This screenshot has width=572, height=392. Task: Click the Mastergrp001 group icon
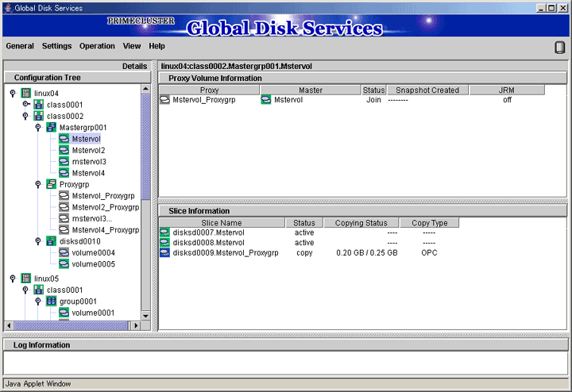click(52, 128)
